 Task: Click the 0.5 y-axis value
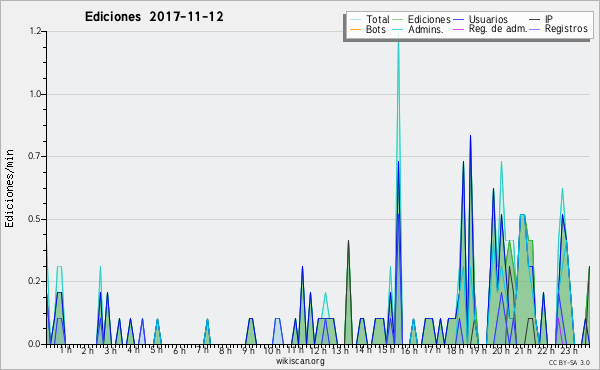[35, 219]
